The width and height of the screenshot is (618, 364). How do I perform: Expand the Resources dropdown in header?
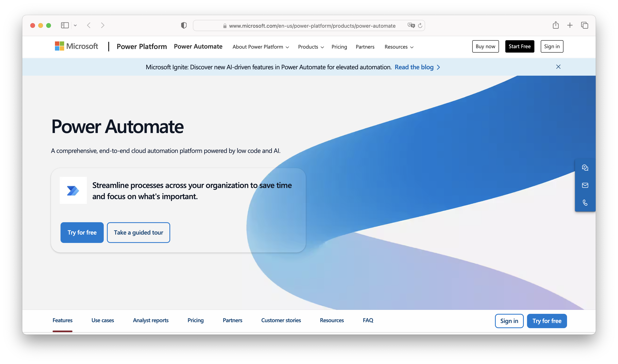pos(399,47)
